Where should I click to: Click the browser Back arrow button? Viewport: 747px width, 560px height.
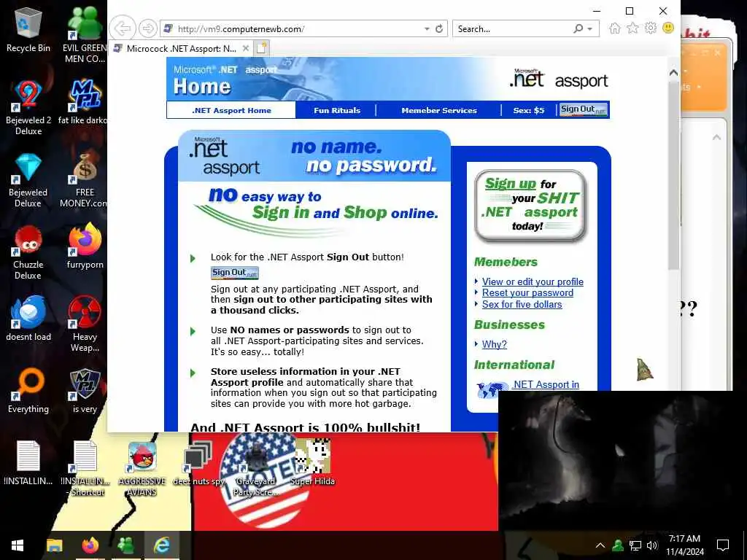tap(123, 28)
